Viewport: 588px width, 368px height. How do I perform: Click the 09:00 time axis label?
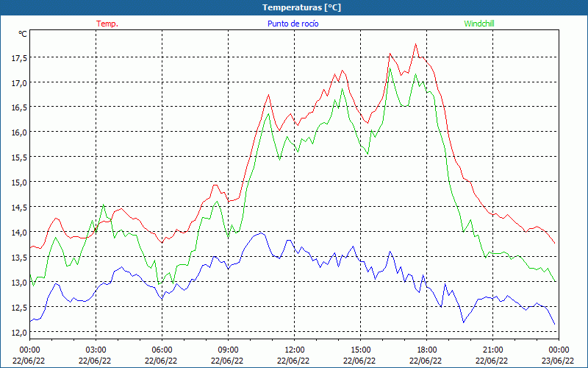point(228,350)
